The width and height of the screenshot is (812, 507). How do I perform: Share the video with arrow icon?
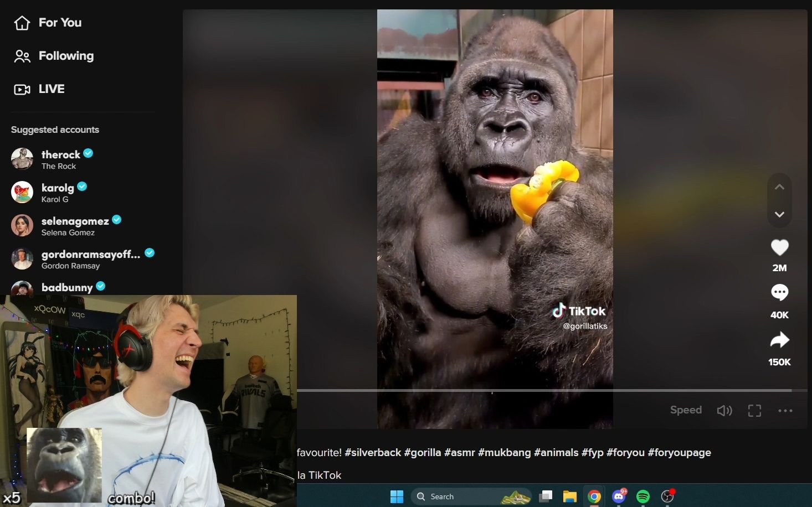779,339
